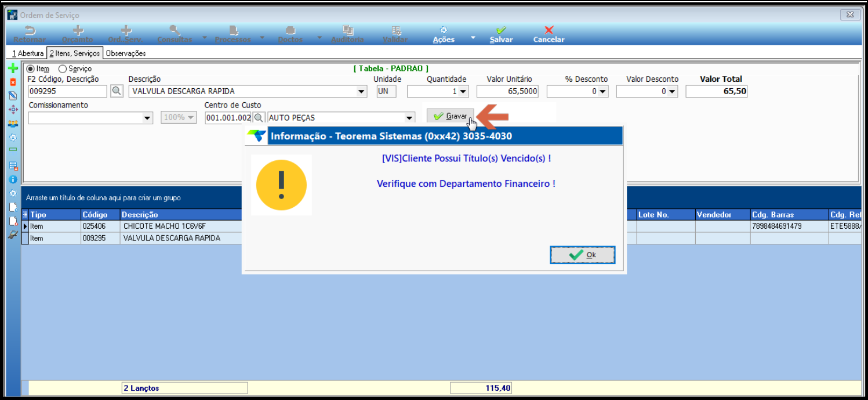Click the Validar toolbar button
868x400 pixels.
click(395, 35)
